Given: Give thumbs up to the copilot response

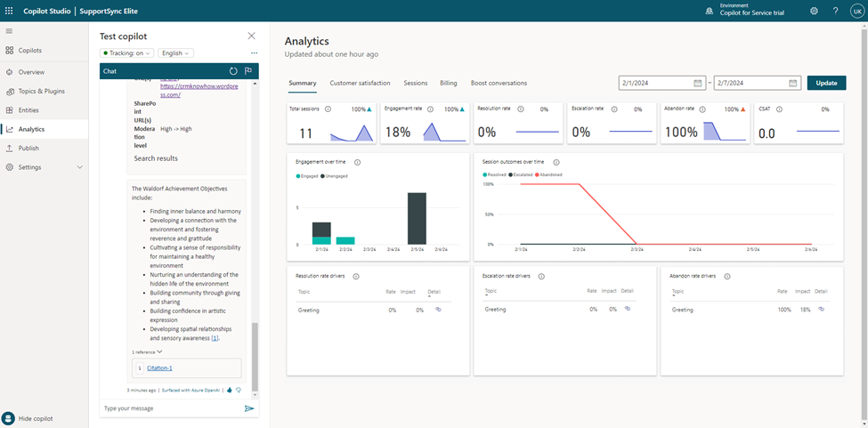Looking at the screenshot, I should tap(230, 390).
